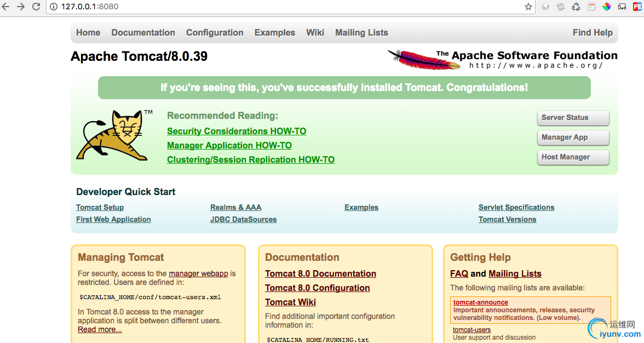The height and width of the screenshot is (343, 644).
Task: Follow the Read more... link
Action: (x=100, y=329)
